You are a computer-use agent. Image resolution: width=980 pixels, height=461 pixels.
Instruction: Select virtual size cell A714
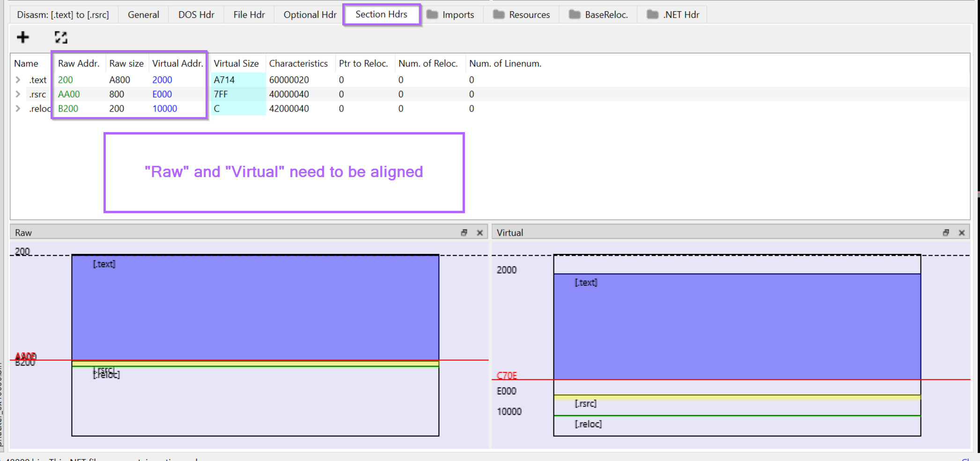point(238,80)
